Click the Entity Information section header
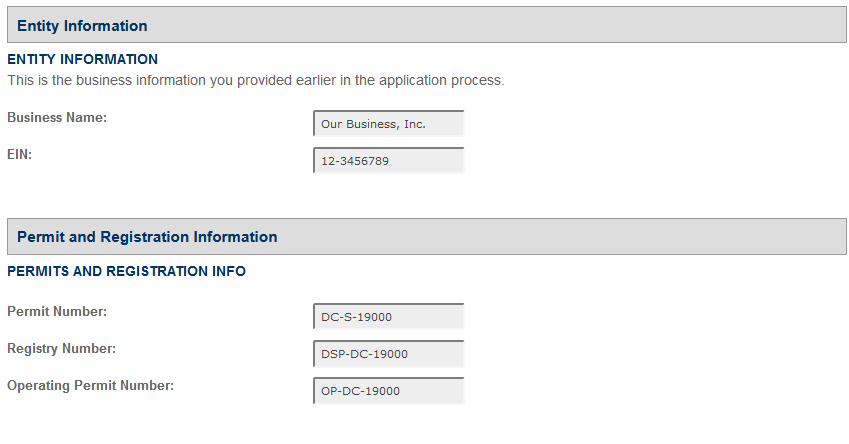 click(x=82, y=26)
